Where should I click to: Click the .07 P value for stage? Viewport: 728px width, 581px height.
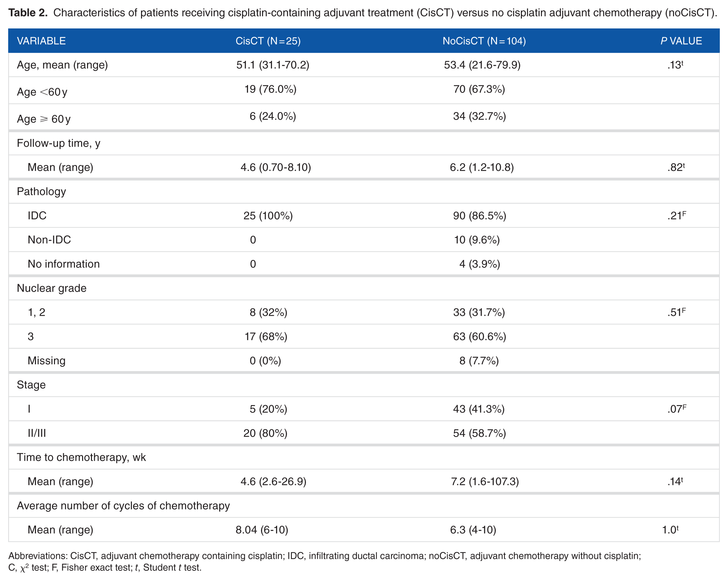[x=677, y=409]
